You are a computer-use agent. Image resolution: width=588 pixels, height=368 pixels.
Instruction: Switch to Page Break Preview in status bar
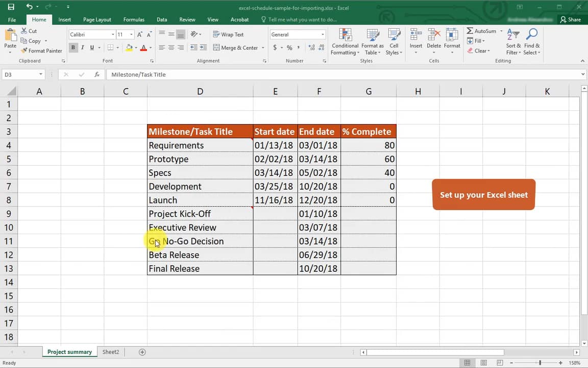click(x=500, y=363)
